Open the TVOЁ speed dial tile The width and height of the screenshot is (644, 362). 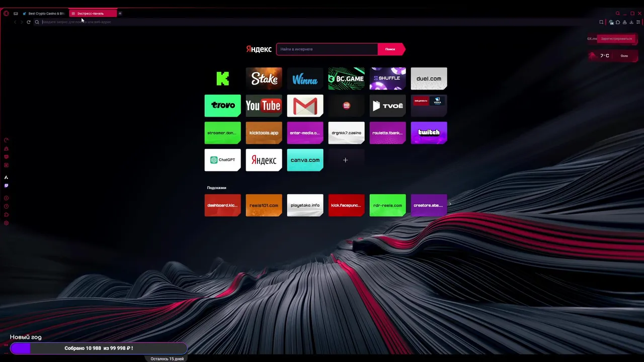pos(388,106)
